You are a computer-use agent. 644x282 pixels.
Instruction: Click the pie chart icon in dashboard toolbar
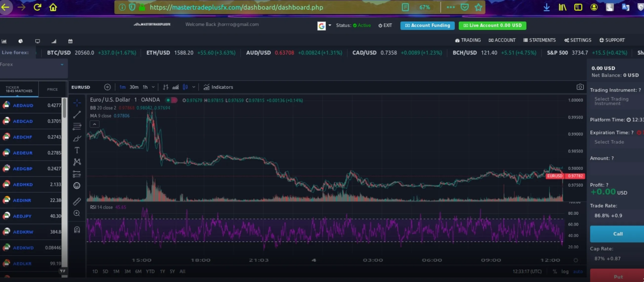21,41
